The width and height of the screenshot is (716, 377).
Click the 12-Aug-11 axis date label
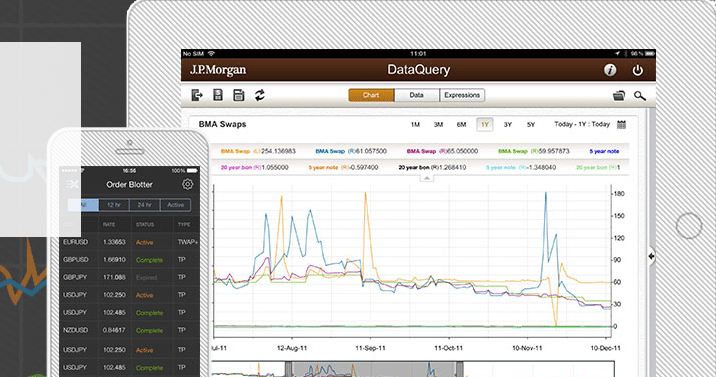292,348
